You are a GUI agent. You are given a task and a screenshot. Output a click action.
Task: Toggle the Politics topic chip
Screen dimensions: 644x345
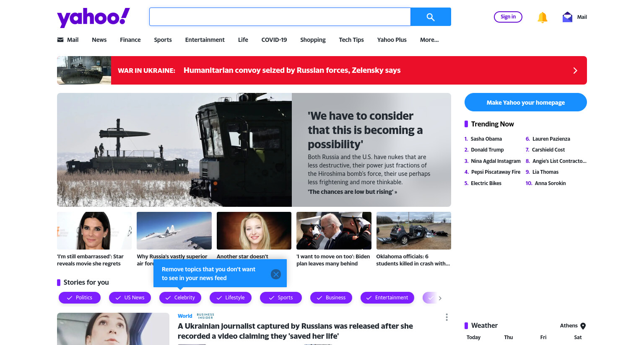[x=80, y=298]
